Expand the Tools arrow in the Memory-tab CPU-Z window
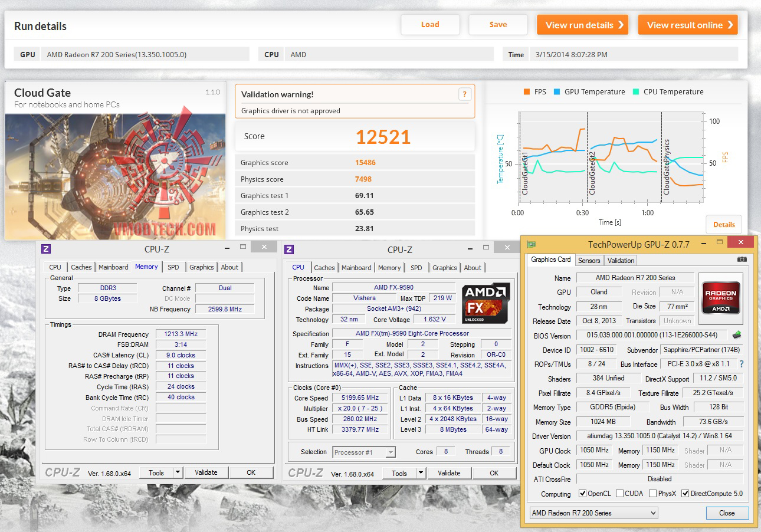The image size is (761, 532). pyautogui.click(x=178, y=472)
